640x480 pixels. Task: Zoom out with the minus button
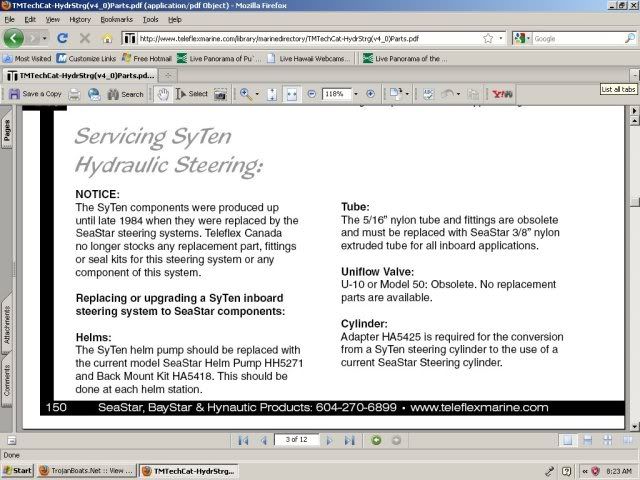click(311, 94)
